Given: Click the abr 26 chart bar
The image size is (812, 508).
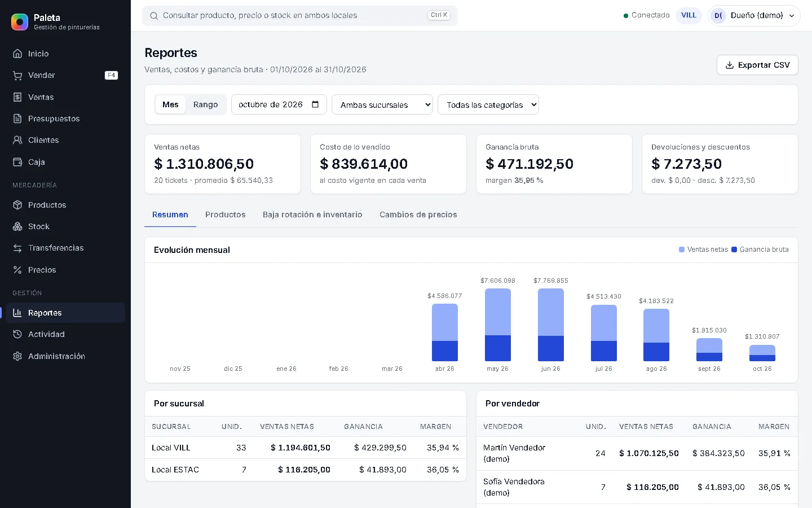Looking at the screenshot, I should pyautogui.click(x=445, y=332).
